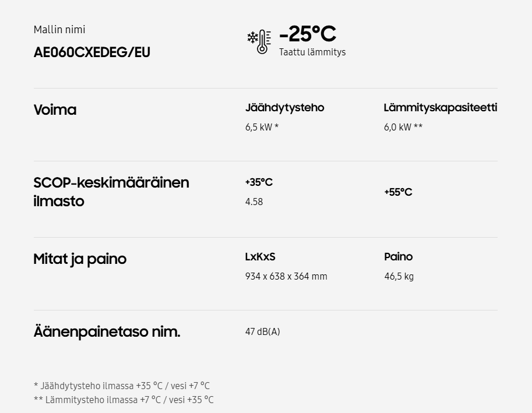This screenshot has height=413, width=532.
Task: Click the +55°C SCOP label
Action: [x=398, y=192]
